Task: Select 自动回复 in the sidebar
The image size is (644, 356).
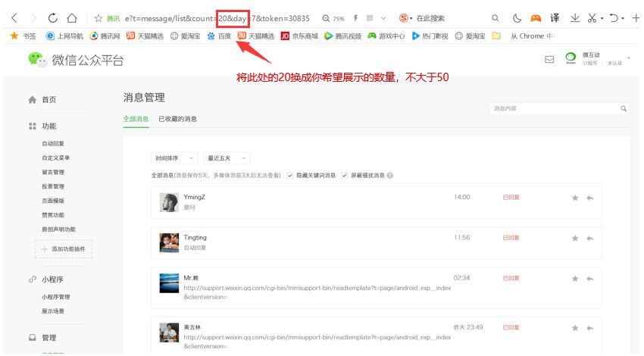Action: click(53, 144)
